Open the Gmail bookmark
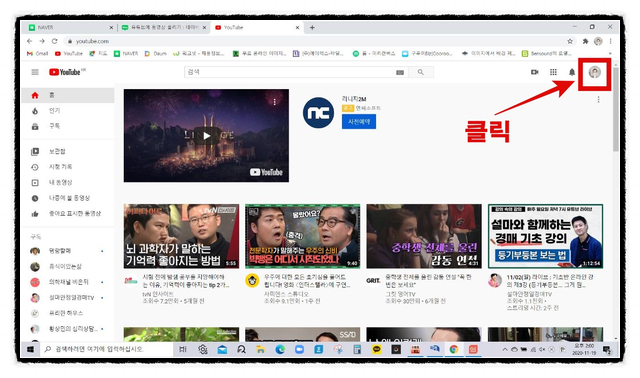The width and height of the screenshot is (640, 378). point(38,53)
